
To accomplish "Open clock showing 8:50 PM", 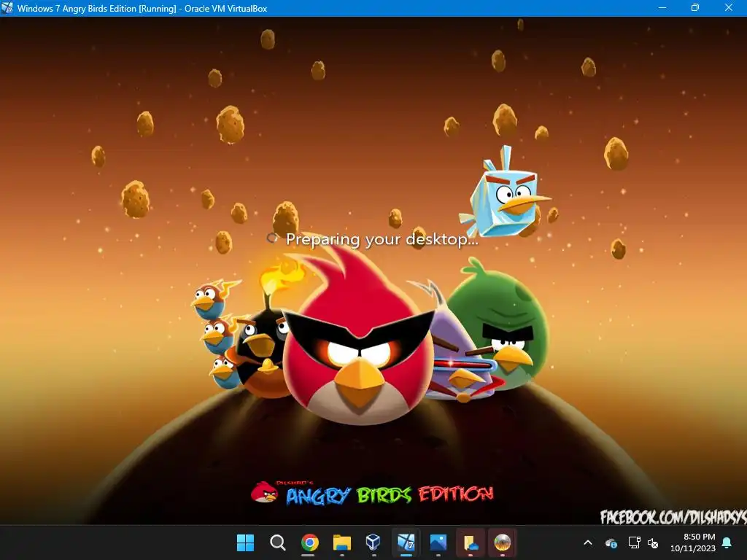I will coord(692,542).
